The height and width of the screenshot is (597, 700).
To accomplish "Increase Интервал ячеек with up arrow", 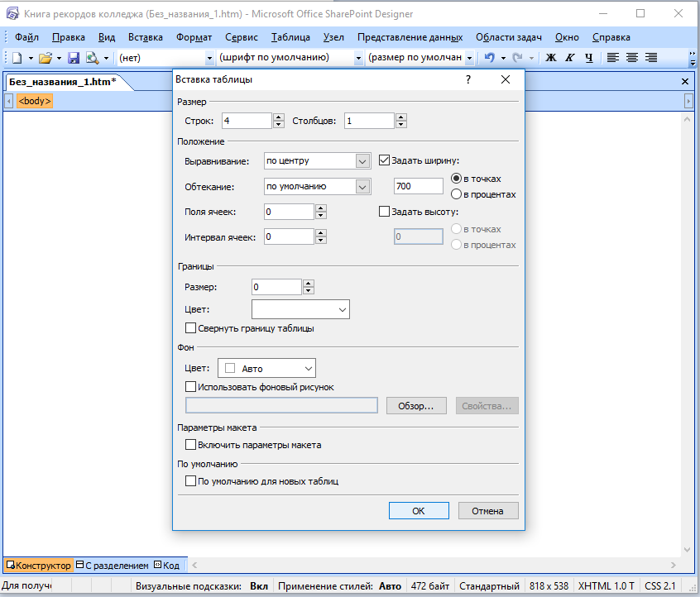I will (320, 233).
